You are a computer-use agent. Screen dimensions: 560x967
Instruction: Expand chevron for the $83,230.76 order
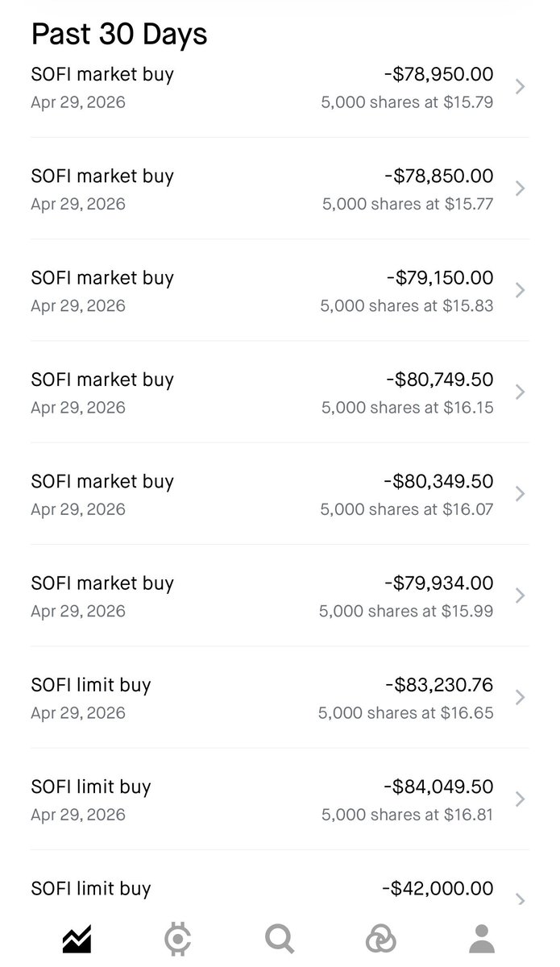click(521, 698)
